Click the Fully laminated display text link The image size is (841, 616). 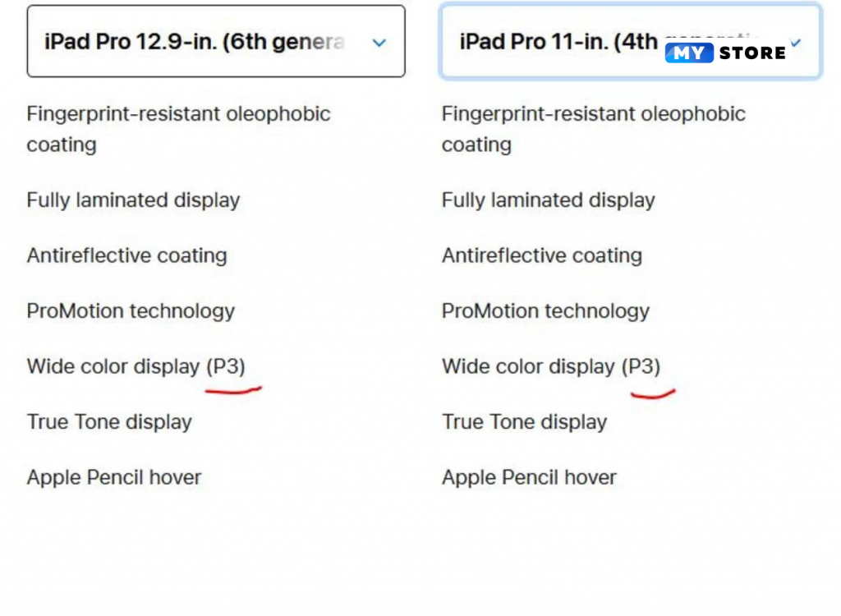(x=133, y=200)
